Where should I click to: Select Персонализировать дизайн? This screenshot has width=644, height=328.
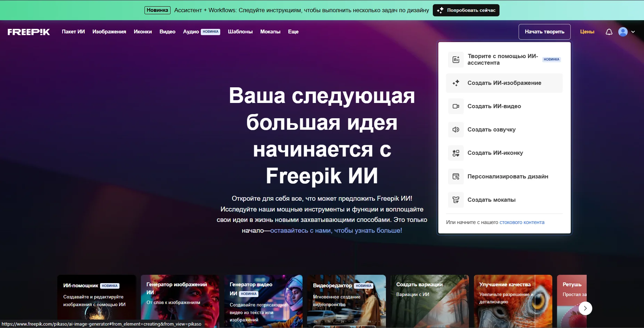coord(504,176)
